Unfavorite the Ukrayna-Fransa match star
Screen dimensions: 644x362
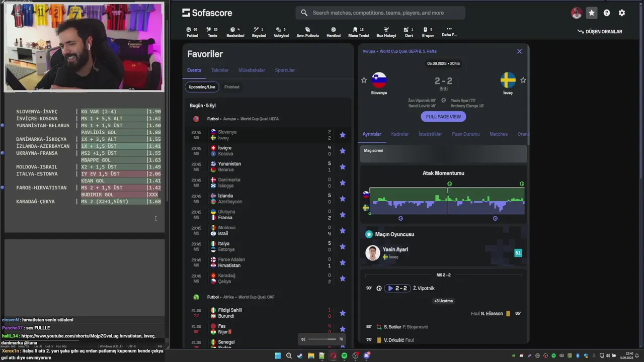(x=343, y=215)
